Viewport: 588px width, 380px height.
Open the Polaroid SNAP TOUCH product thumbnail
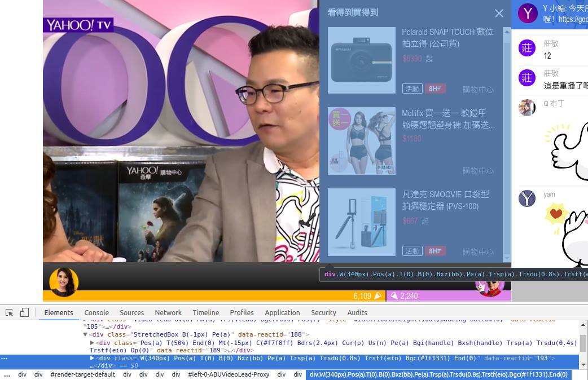coord(362,60)
